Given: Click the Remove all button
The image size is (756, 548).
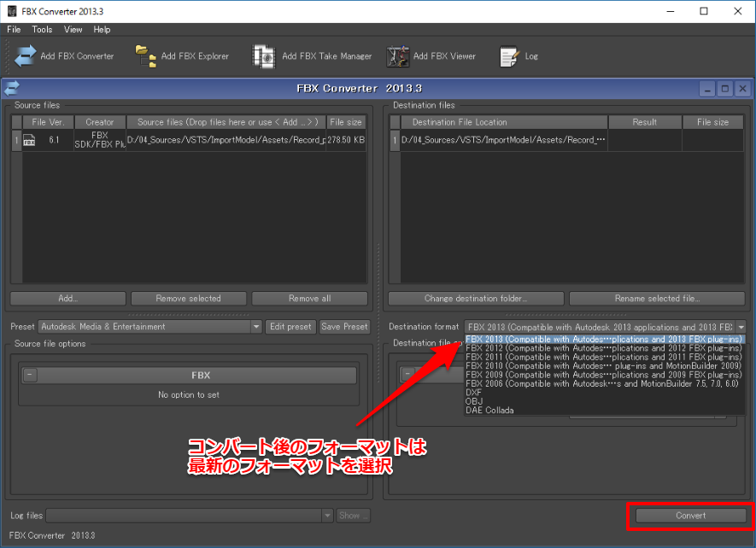Looking at the screenshot, I should [x=309, y=299].
